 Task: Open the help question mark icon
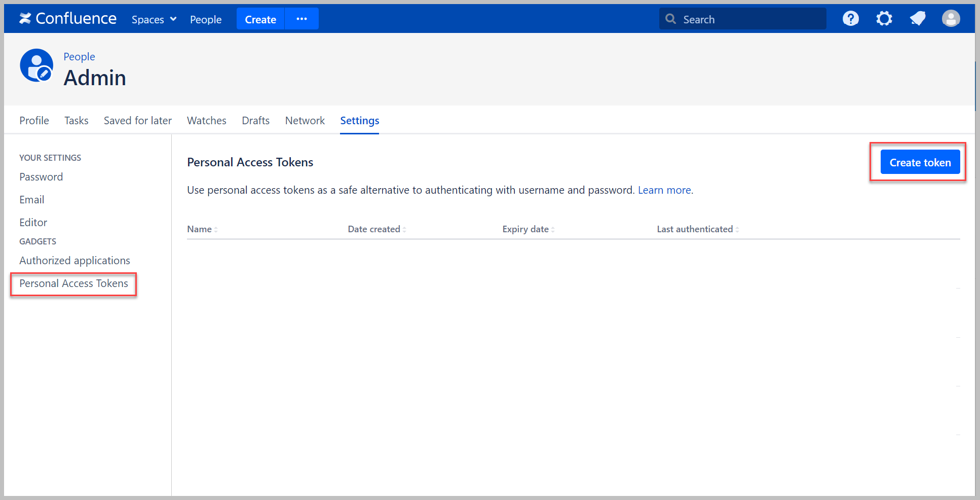pyautogui.click(x=851, y=18)
